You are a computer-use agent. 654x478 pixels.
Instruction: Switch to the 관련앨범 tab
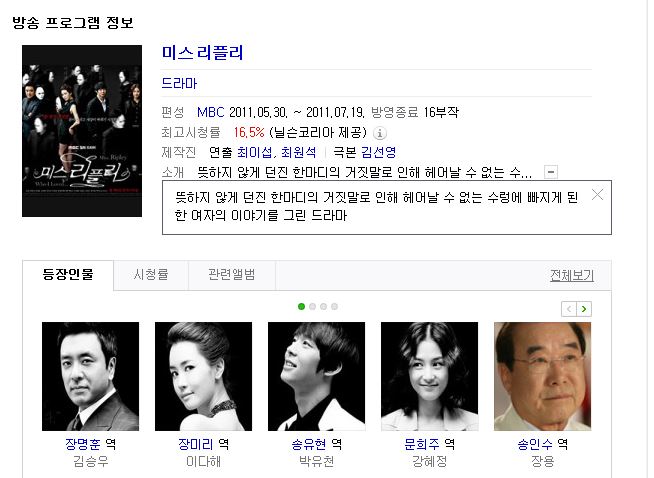tap(231, 275)
